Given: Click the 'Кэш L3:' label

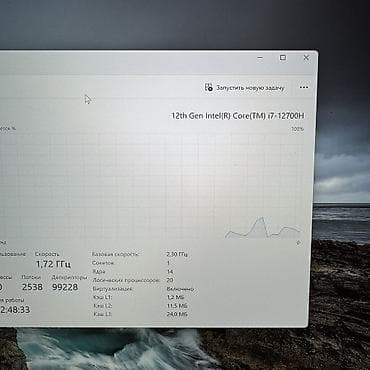Looking at the screenshot, I should tap(102, 314).
